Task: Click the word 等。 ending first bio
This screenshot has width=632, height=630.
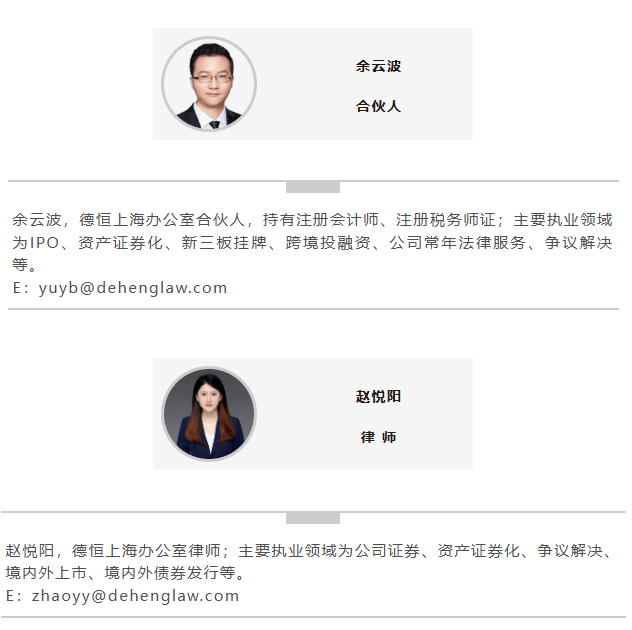Action: tap(25, 265)
